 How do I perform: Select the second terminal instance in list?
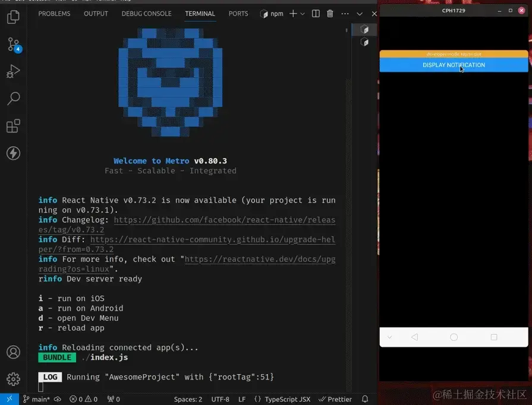pyautogui.click(x=364, y=42)
